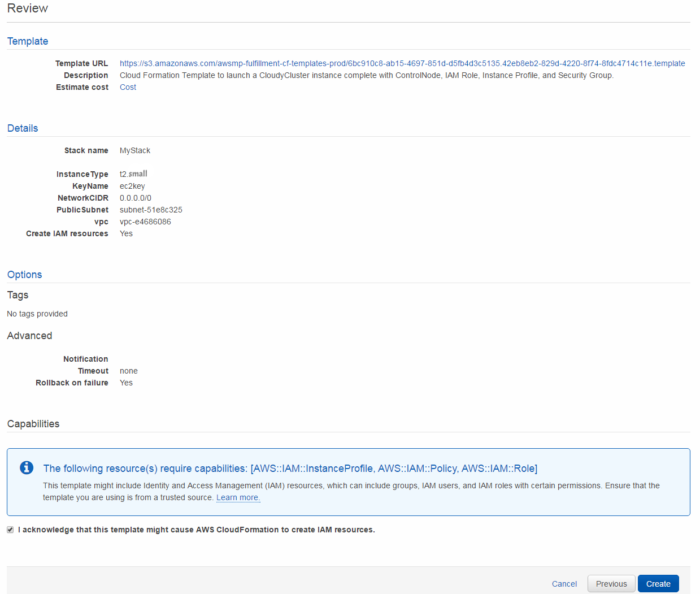
Task: Click the 'No tags provided' text
Action: click(x=37, y=314)
